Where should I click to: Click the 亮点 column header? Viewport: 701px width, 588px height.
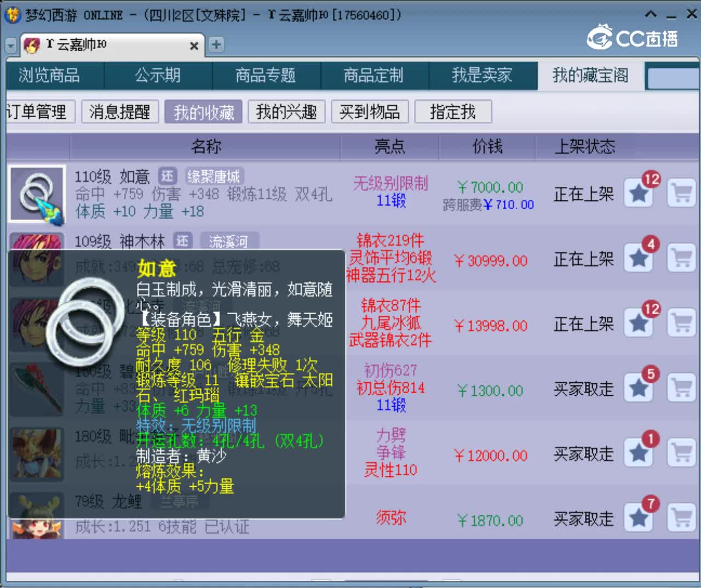(x=389, y=146)
